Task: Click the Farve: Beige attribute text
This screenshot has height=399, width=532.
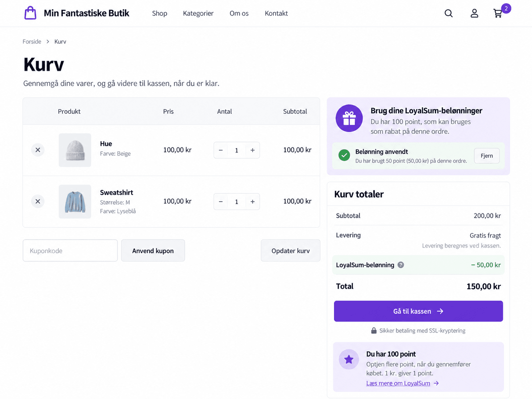Action: click(115, 154)
